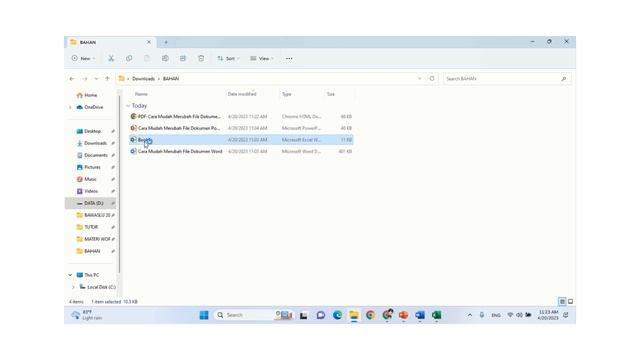This screenshot has height=360, width=640.
Task: Click the Cut scissors icon in toolbar
Action: (111, 58)
